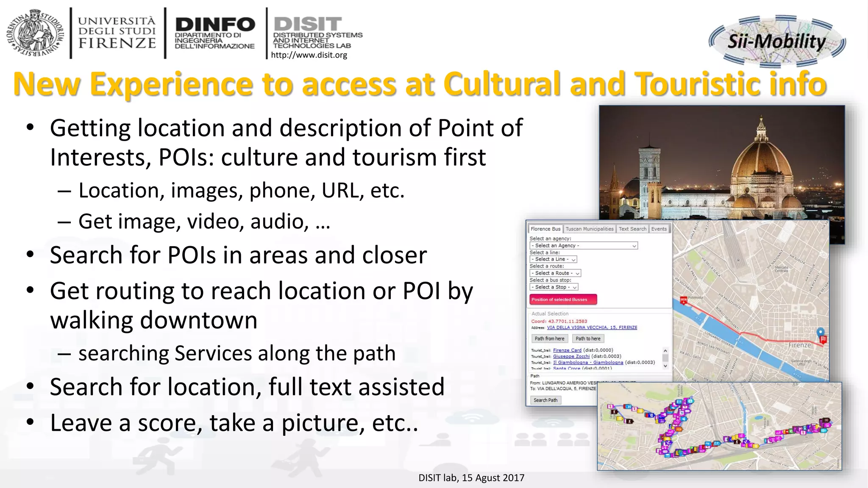The image size is (868, 488).
Task: Click the 'To: VIA DELL'ACQUA, 5, FIRENZE' text
Action: [563, 388]
